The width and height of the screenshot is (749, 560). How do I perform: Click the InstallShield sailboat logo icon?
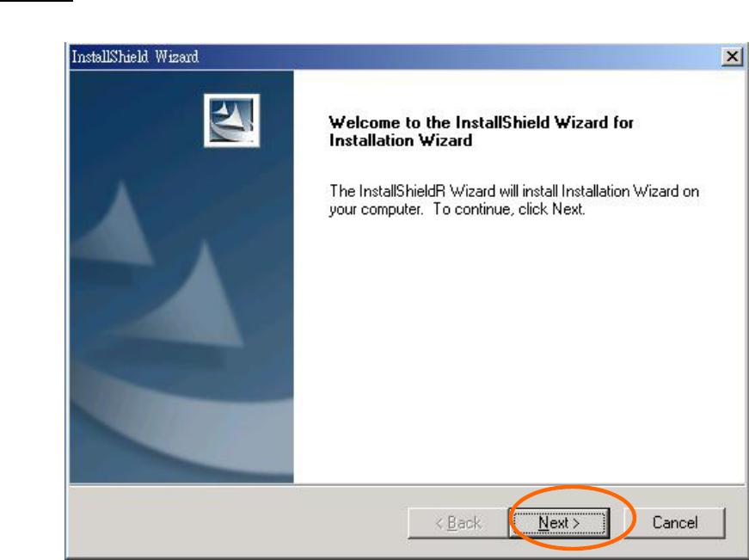pyautogui.click(x=231, y=120)
